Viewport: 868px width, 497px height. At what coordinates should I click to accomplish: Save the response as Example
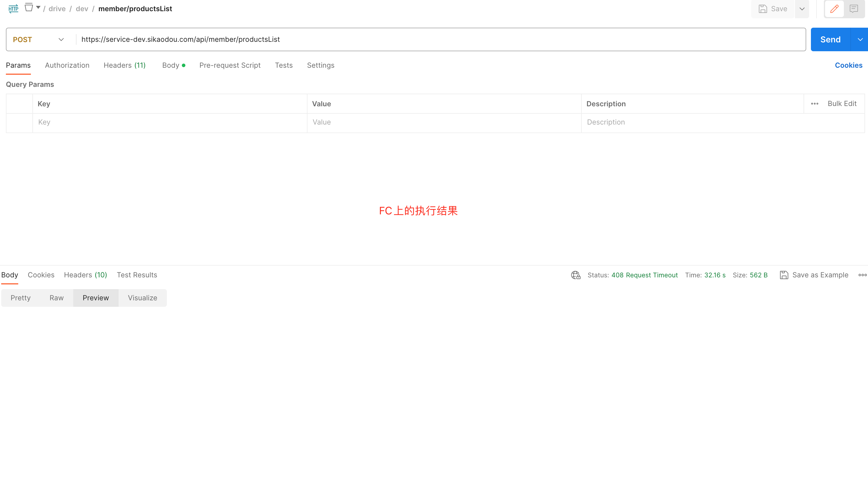point(814,275)
